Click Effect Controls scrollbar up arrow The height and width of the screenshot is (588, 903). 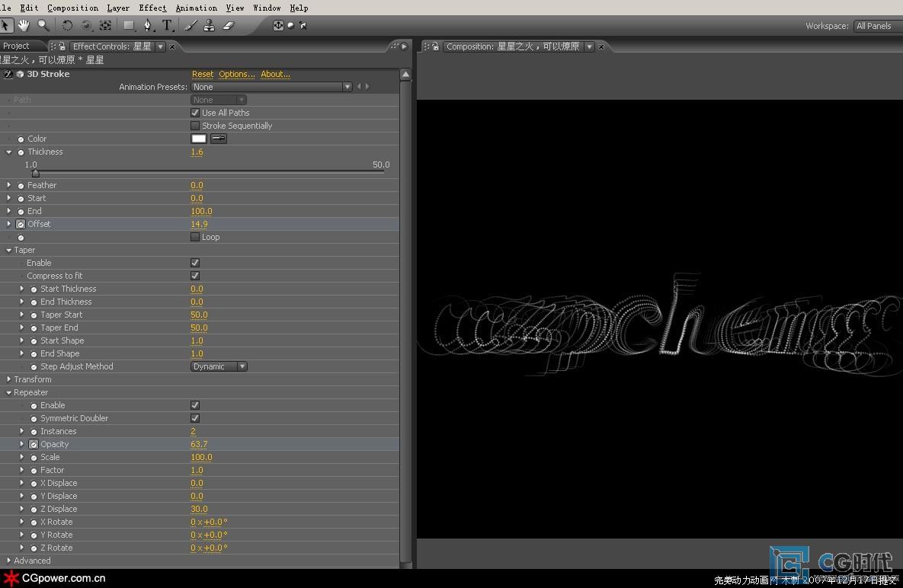406,74
